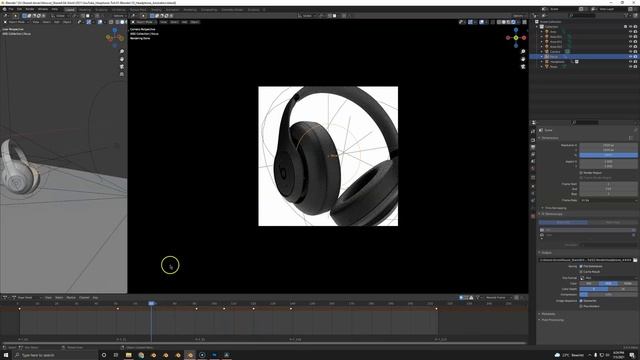Viewport: 640px width, 360px height.
Task: Select RGB color mode button
Action: pyautogui.click(x=608, y=283)
